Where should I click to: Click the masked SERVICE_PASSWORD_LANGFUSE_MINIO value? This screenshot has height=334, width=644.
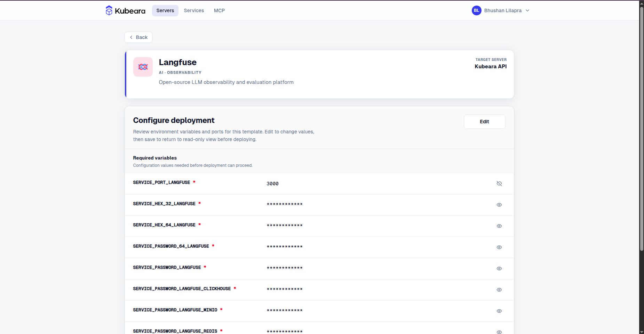coord(285,311)
